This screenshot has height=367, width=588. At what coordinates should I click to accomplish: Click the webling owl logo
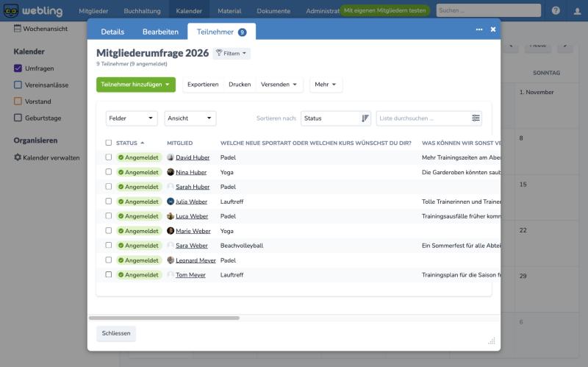(11, 10)
